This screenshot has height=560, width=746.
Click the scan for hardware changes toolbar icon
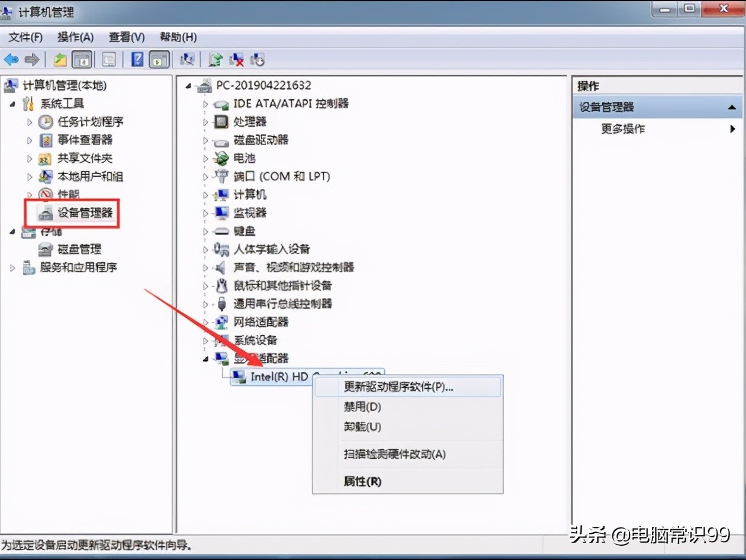click(x=187, y=59)
